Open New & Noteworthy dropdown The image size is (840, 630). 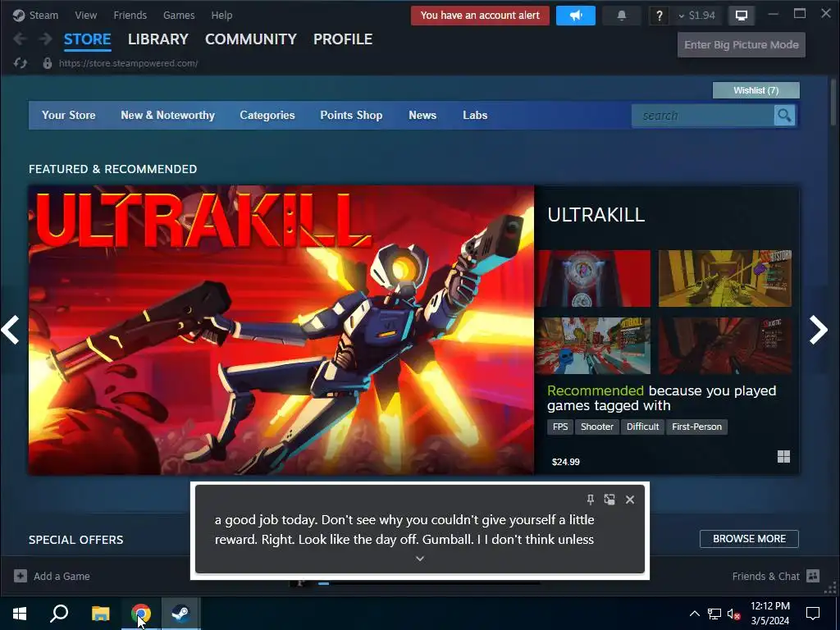[x=167, y=115]
